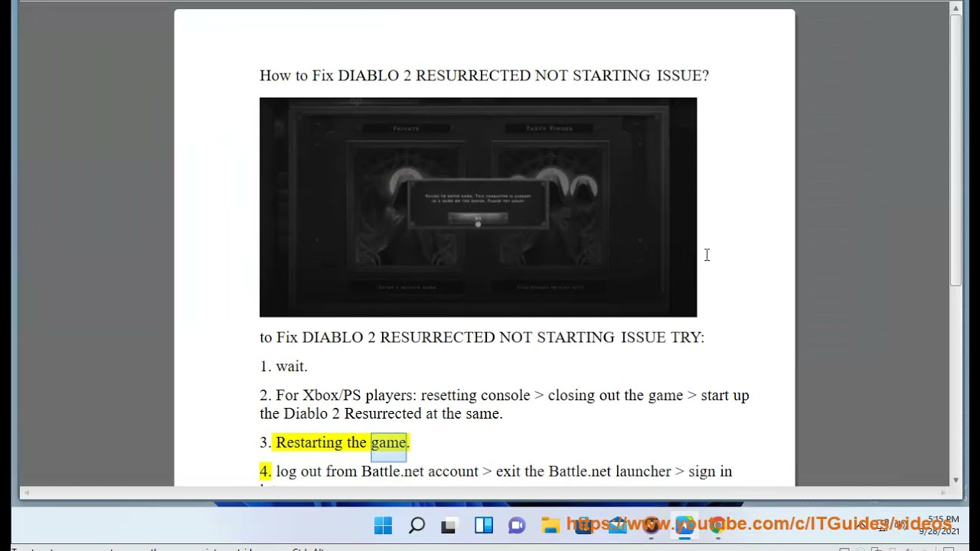
Task: Click the step '1. wait.' text
Action: 283,366
